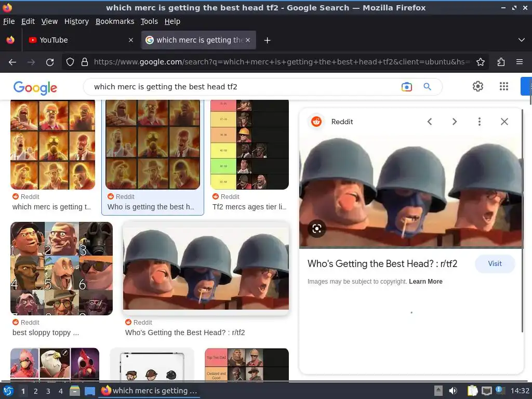Click the Google logo
The height and width of the screenshot is (399, 532).
click(x=35, y=87)
